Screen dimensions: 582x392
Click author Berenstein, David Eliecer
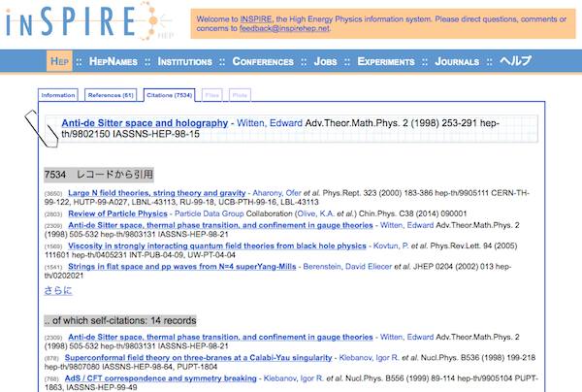tap(347, 267)
